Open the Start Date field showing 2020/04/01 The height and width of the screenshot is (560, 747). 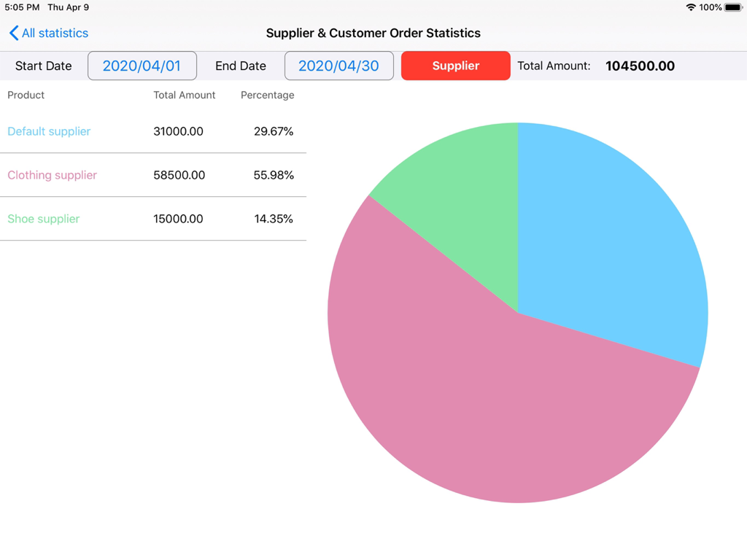pos(142,66)
